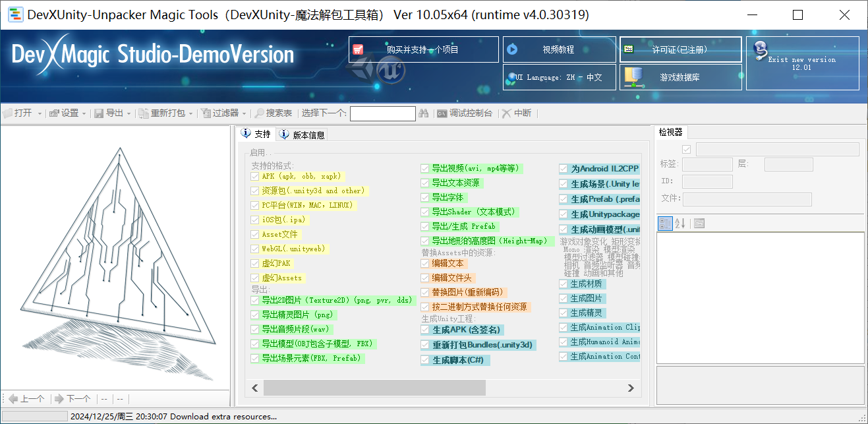Click the ID field in inspector
The height and width of the screenshot is (424, 868).
pyautogui.click(x=707, y=181)
